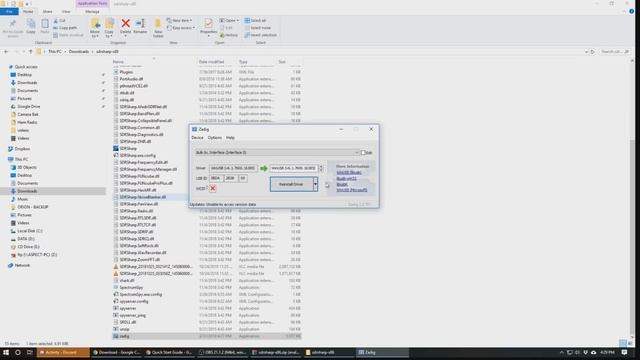Click the zadig application file icon
The image size is (640, 360).
[x=116, y=336]
